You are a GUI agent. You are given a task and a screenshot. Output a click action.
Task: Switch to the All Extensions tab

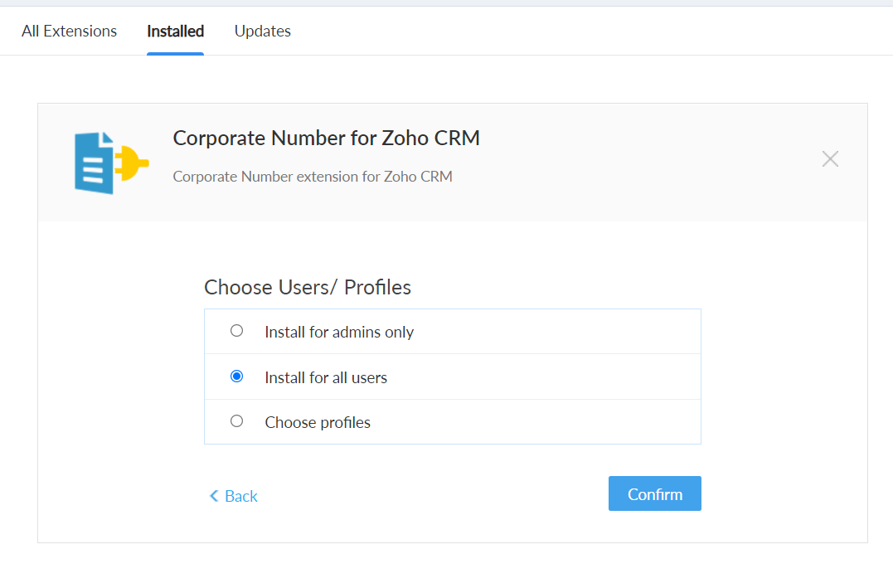pos(70,32)
